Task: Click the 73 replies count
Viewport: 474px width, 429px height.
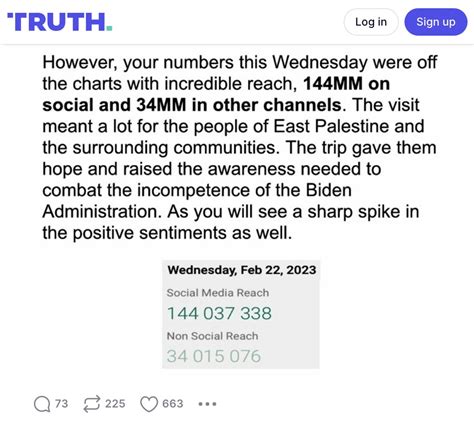Action: click(62, 404)
